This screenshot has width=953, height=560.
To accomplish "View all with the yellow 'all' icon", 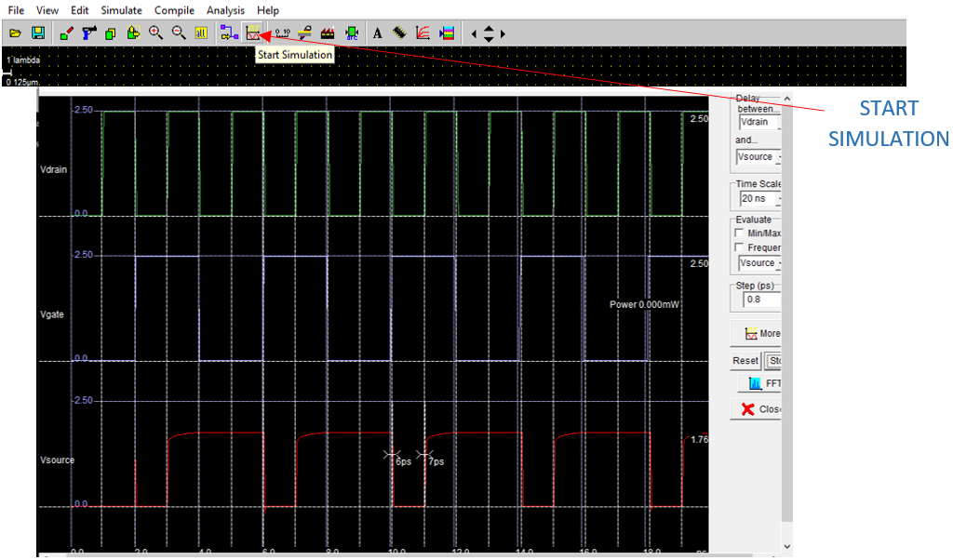I will pyautogui.click(x=201, y=33).
